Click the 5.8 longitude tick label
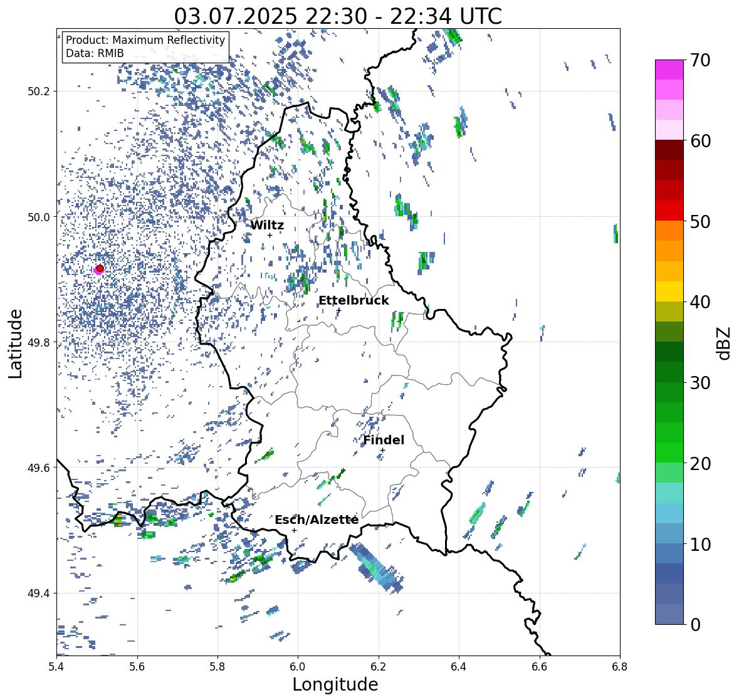The height and width of the screenshot is (700, 739). [218, 666]
